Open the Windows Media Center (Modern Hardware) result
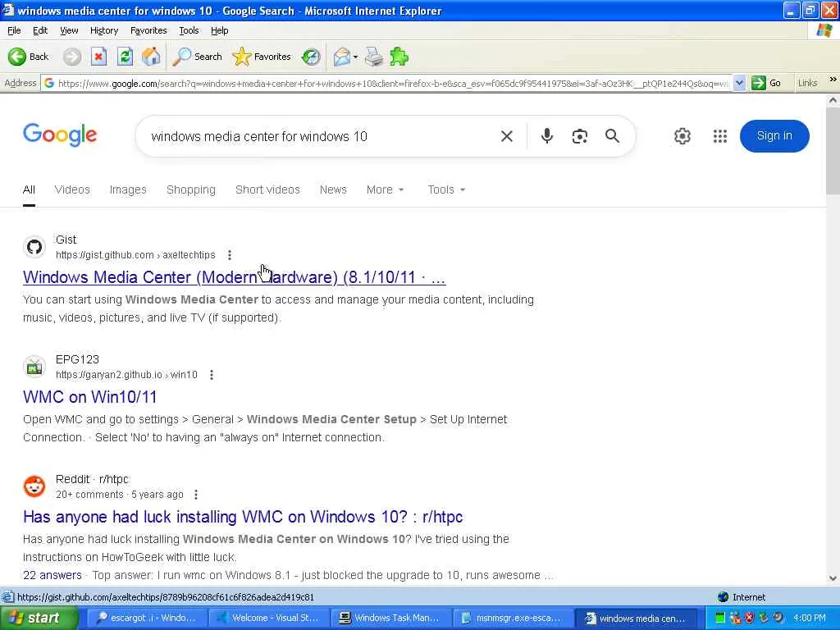 click(234, 277)
